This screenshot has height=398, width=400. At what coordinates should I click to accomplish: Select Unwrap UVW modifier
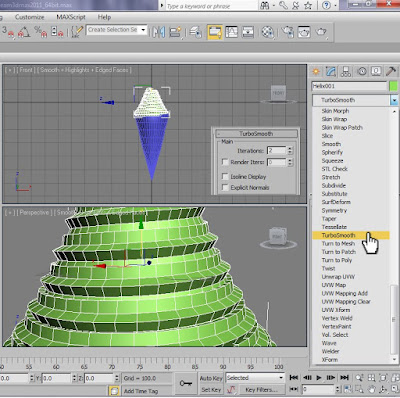click(338, 277)
